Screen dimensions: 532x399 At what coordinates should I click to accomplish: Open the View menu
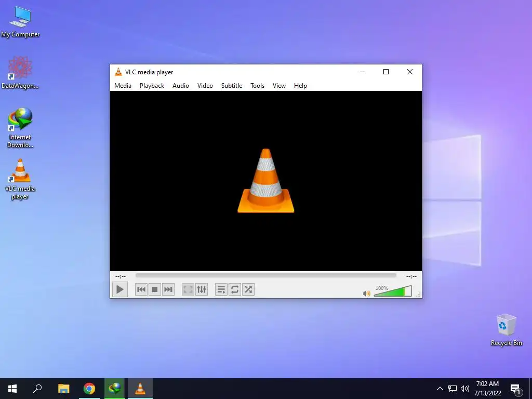(x=279, y=86)
